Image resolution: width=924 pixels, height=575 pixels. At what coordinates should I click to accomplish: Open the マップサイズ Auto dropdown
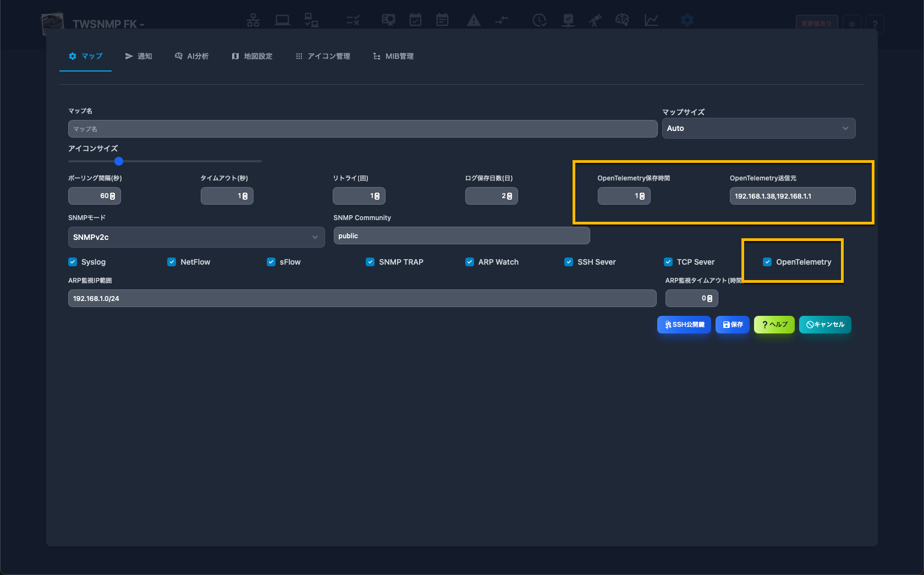point(758,128)
